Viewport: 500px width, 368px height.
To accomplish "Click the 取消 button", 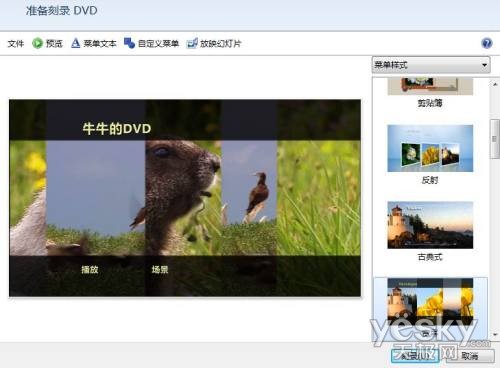I will click(x=470, y=356).
